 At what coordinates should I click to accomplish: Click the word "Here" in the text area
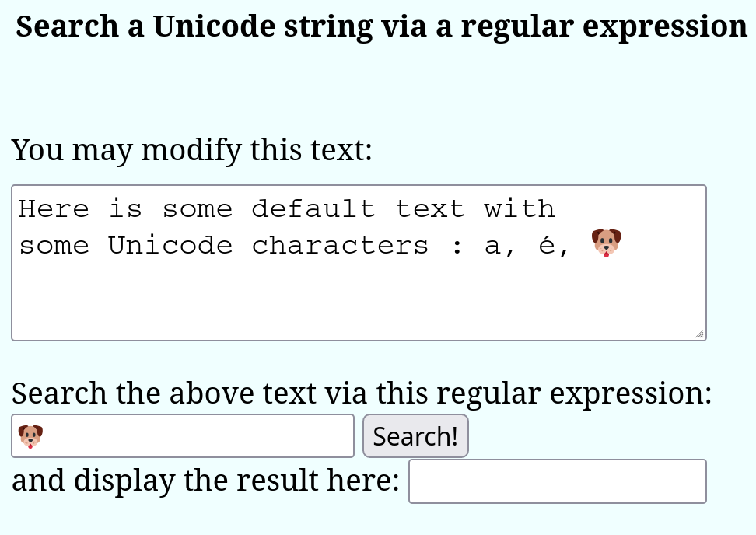[54, 209]
